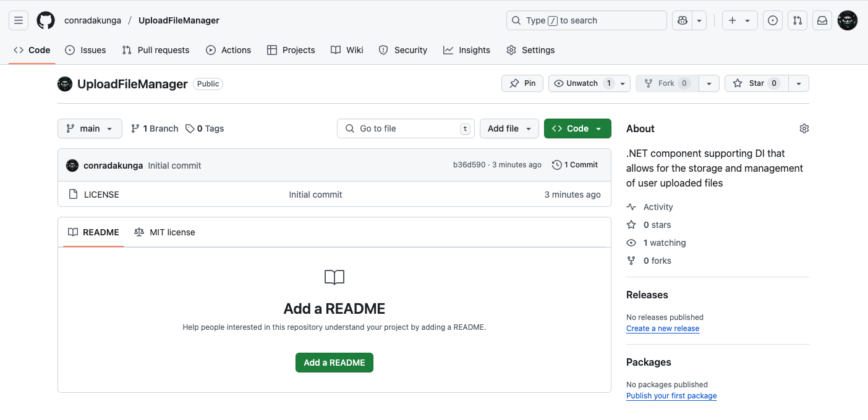The height and width of the screenshot is (420, 868).
Task: Follow the Create a new release link
Action: point(662,329)
